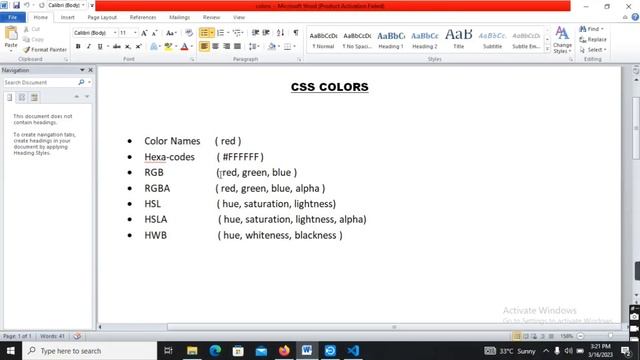Switch to the Review tab

coord(211,18)
